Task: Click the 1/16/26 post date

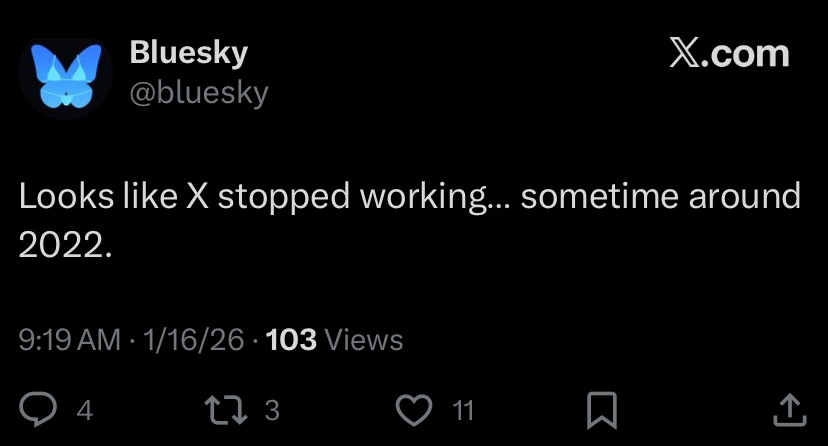Action: click(193, 340)
